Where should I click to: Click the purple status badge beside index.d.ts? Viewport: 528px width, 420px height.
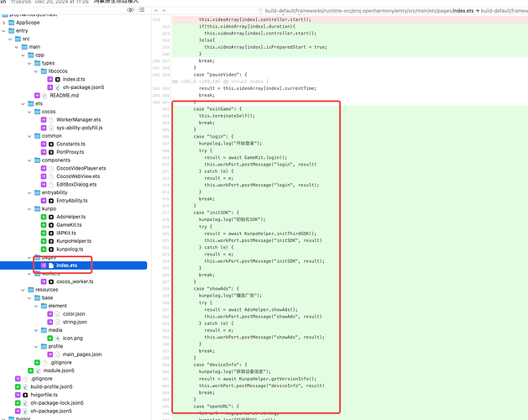(50, 79)
